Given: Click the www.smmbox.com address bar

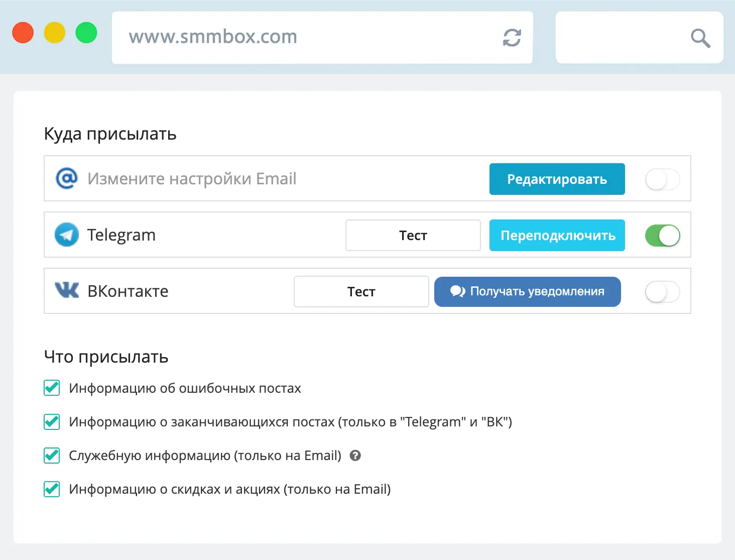Looking at the screenshot, I should (322, 38).
